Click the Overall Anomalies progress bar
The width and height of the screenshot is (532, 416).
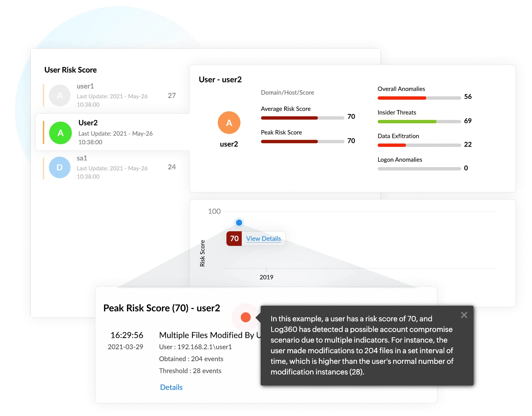(419, 98)
